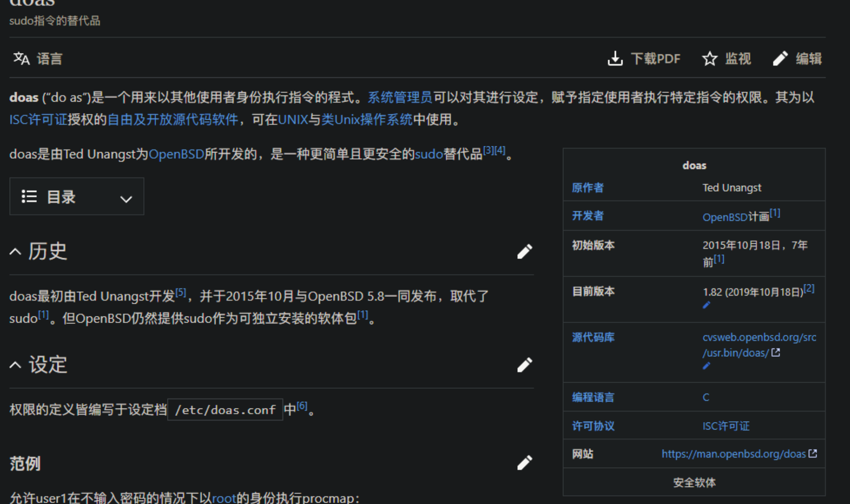The image size is (850, 504).
Task: Click citation [6] after /etc/doas.conf
Action: click(x=302, y=406)
